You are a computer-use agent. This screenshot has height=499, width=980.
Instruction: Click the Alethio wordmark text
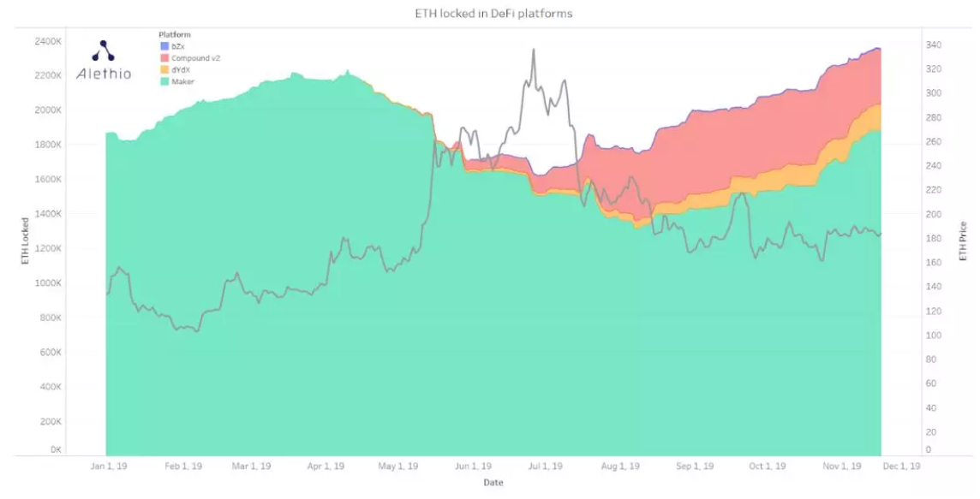(104, 74)
